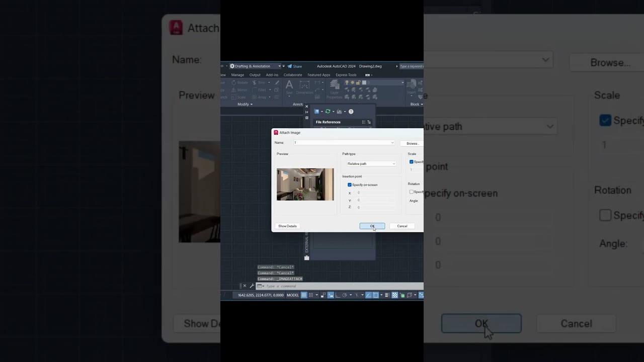
Task: Toggle ortho mode in status bar
Action: (338, 295)
